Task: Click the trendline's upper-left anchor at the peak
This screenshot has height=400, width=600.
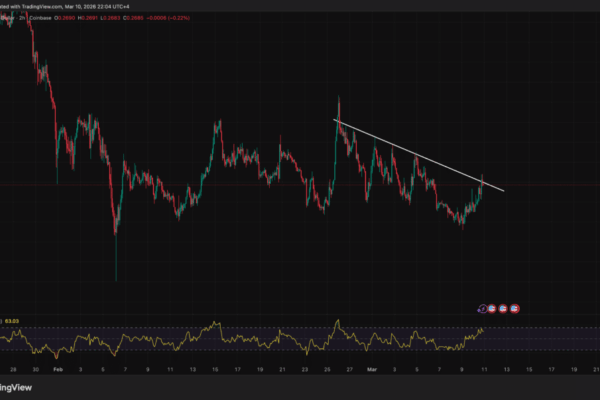Action: [x=335, y=121]
